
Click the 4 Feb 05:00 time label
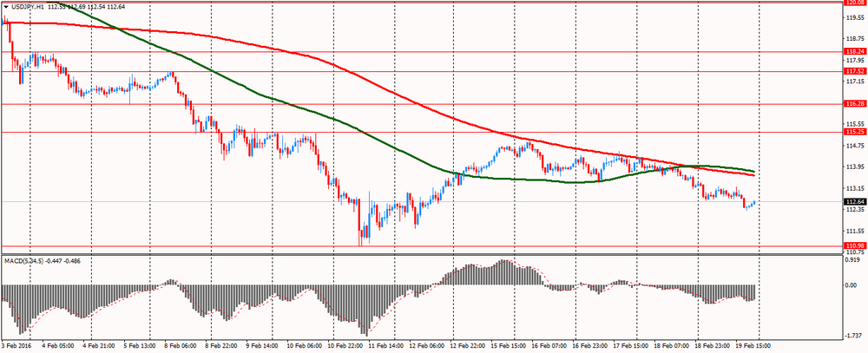pyautogui.click(x=57, y=344)
